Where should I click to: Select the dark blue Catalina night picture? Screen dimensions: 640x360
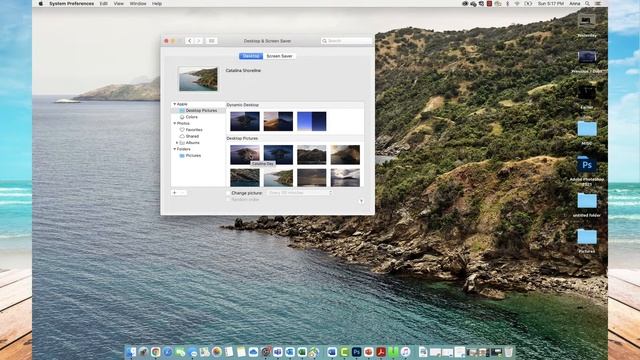278,155
